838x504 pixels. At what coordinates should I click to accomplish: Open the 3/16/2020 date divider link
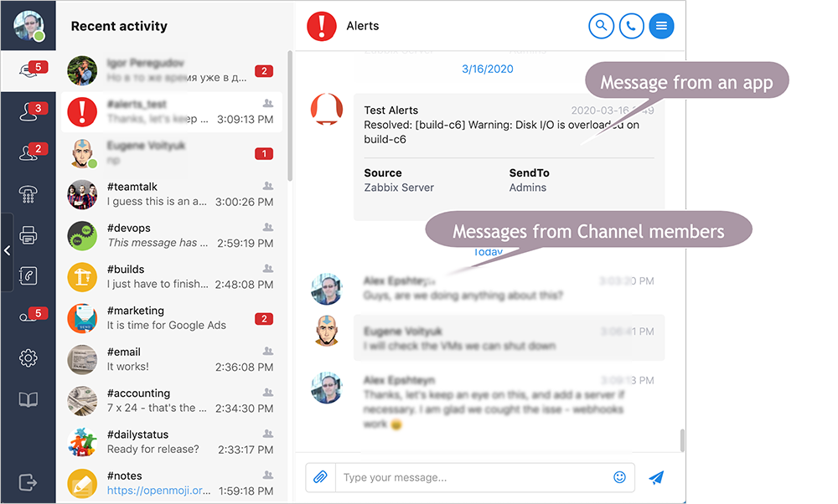487,69
